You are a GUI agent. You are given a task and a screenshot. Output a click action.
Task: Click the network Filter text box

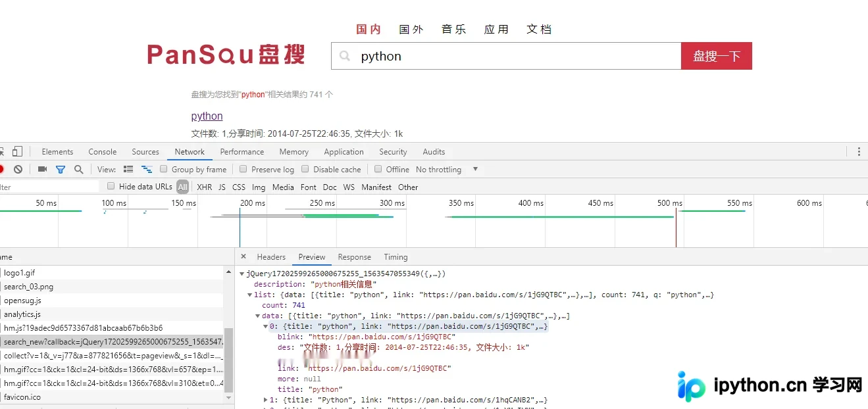(49, 187)
